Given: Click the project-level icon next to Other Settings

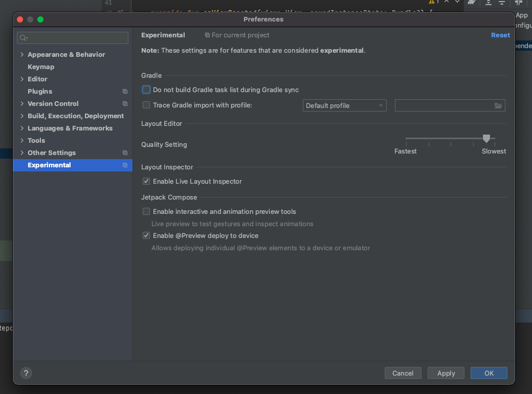Looking at the screenshot, I should tap(125, 153).
